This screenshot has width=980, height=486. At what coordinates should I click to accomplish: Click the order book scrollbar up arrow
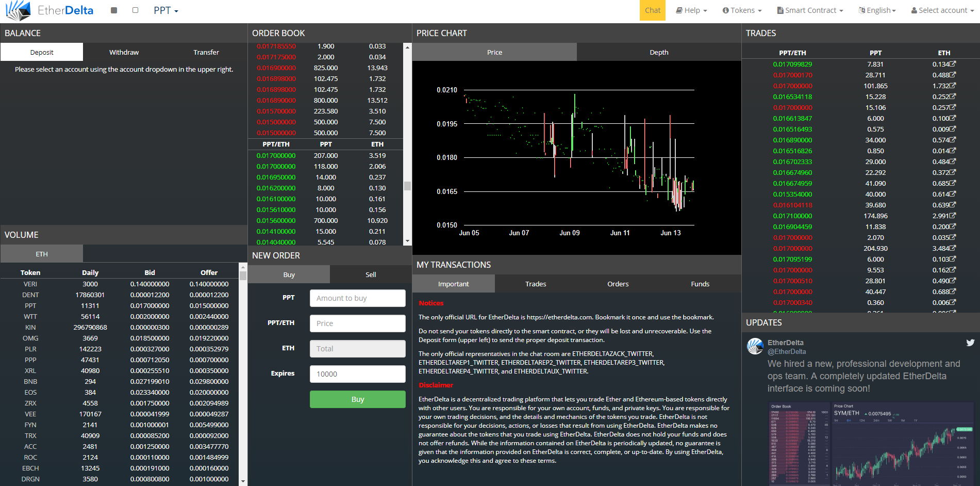[407, 47]
